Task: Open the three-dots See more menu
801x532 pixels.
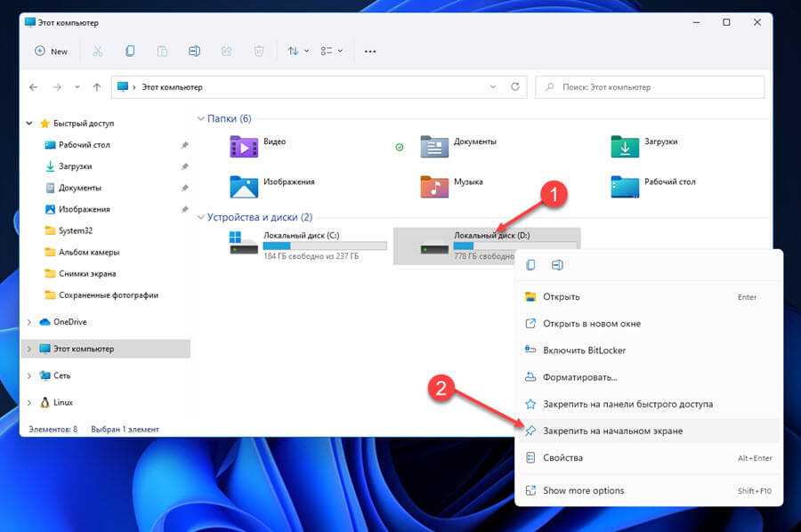Action: pyautogui.click(x=370, y=51)
